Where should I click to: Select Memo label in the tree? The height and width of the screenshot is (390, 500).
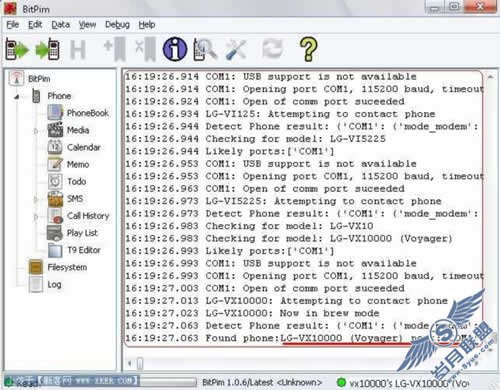(78, 164)
